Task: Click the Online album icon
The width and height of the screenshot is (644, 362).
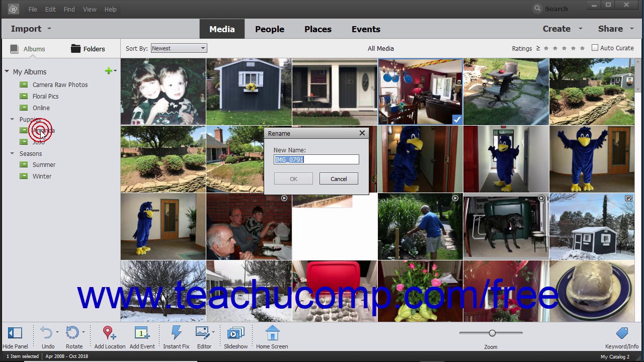Action: (x=24, y=108)
